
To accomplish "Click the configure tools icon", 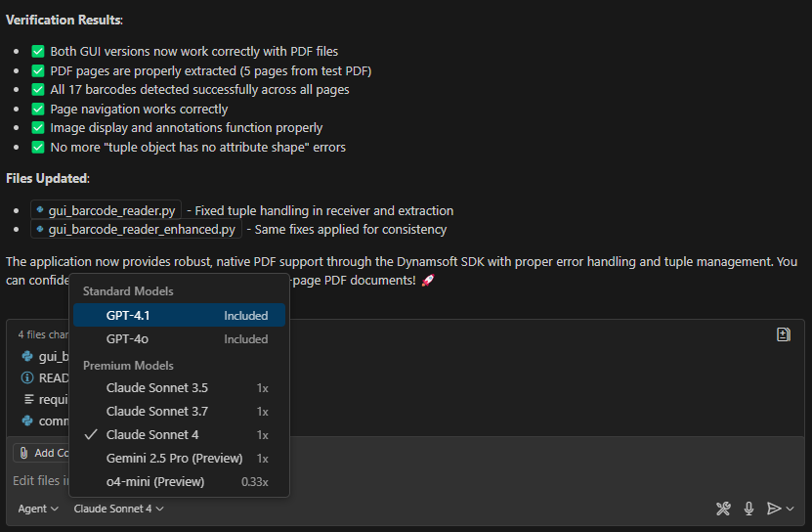I will (723, 509).
